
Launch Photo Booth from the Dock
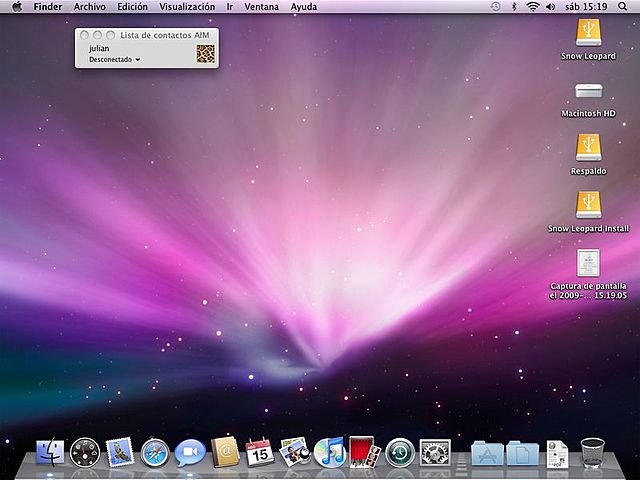pos(364,452)
